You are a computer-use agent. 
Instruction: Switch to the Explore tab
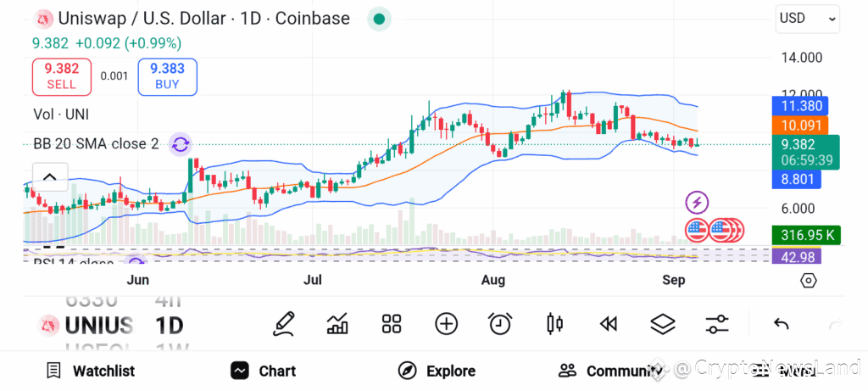437,371
